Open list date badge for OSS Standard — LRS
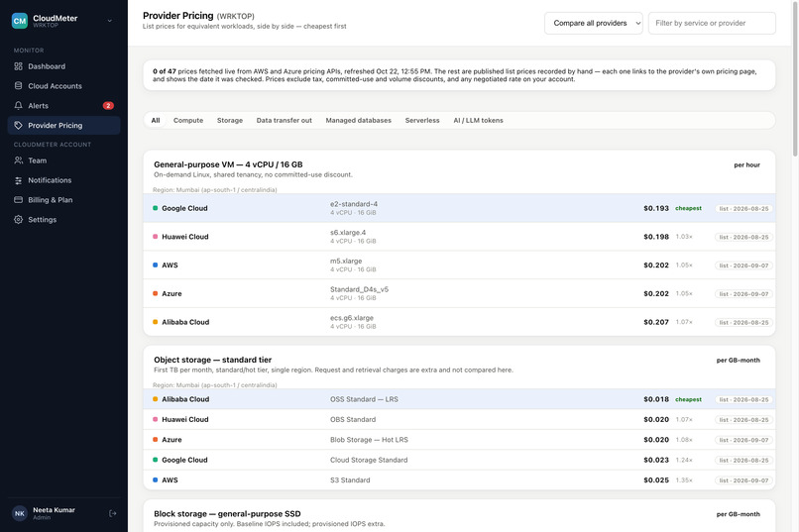799x532 pixels. 743,399
